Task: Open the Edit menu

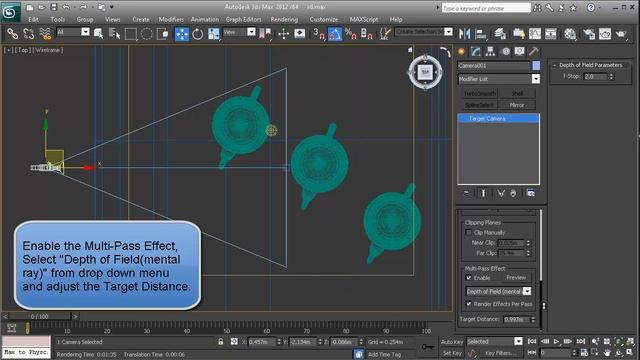Action: pyautogui.click(x=33, y=19)
